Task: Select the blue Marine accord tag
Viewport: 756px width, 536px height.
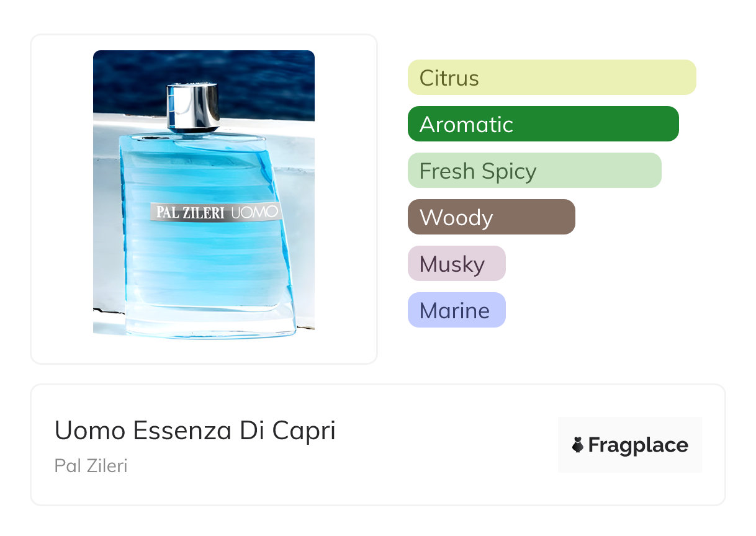Action: 456,310
